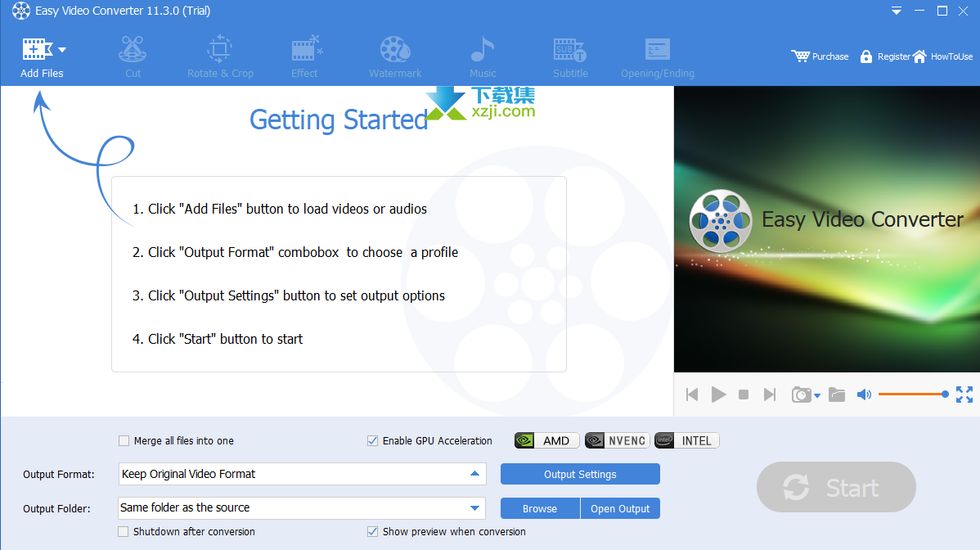Screen dimensions: 980x550
Task: Play the preview video
Action: point(719,394)
